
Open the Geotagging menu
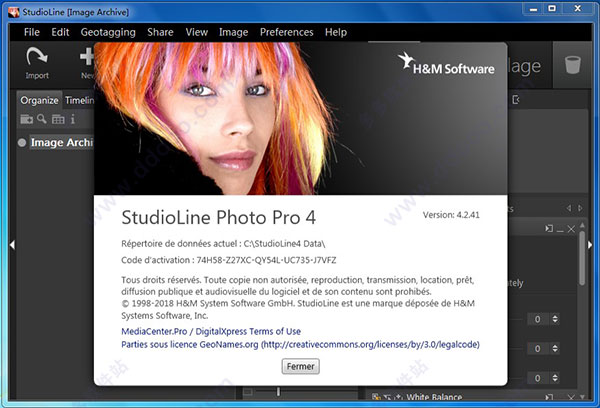tap(108, 32)
